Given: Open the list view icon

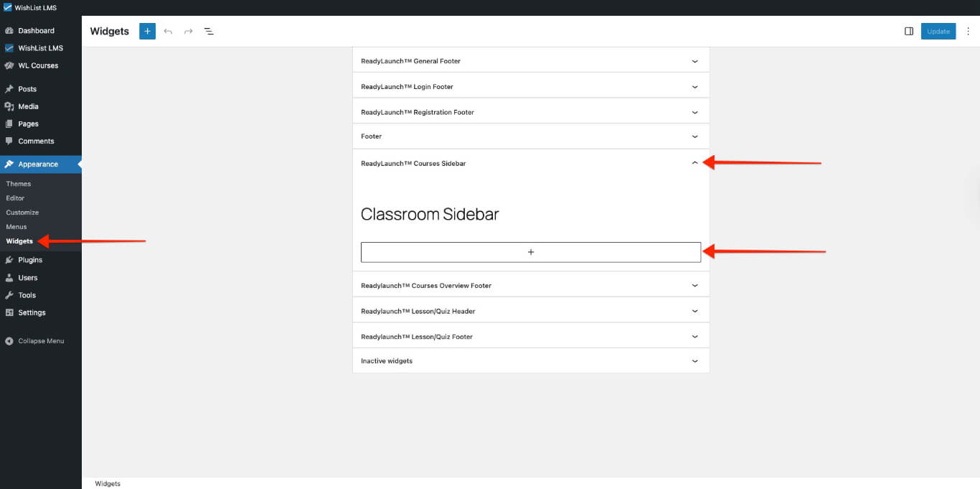Looking at the screenshot, I should coord(209,32).
